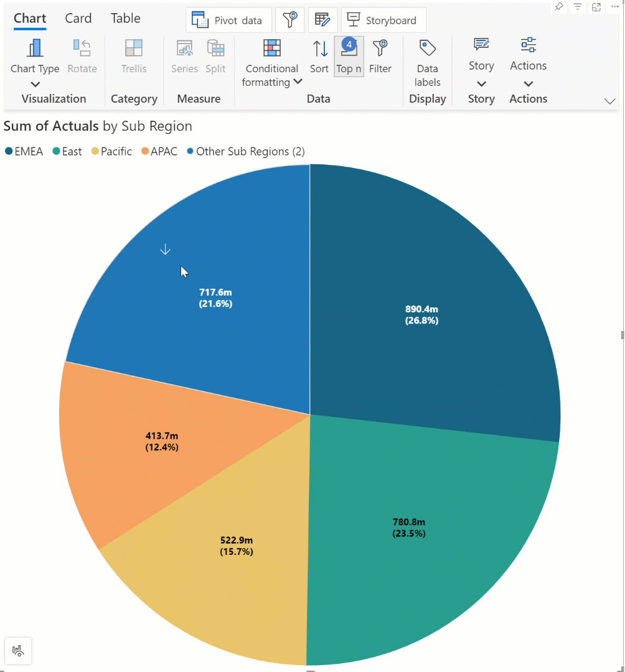The image size is (625, 672).
Task: Toggle EMEA in the chart legend
Action: (x=24, y=151)
